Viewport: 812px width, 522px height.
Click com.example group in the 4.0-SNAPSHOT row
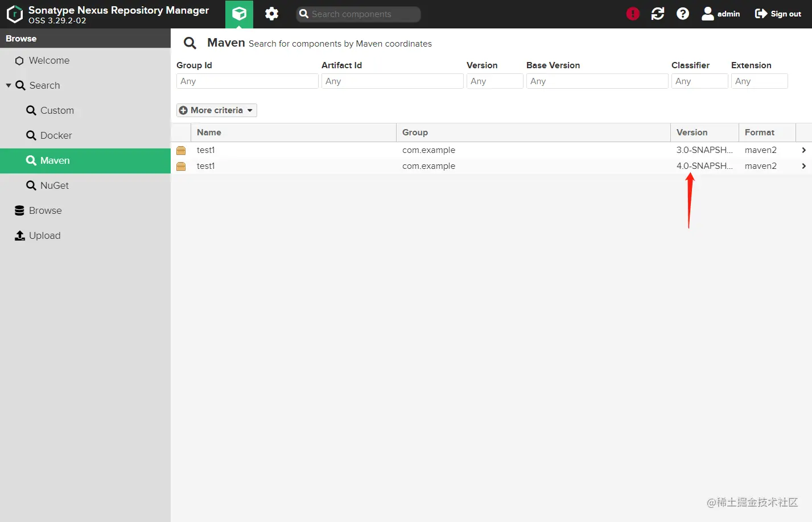428,166
